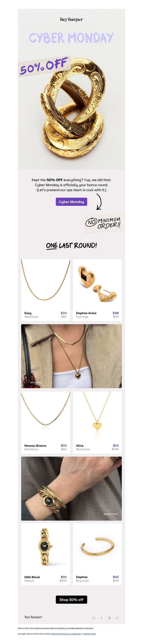This screenshot has height=644, width=143.
Task: Click the @lucypage_ necklace lifestyle photo
Action: point(71,356)
